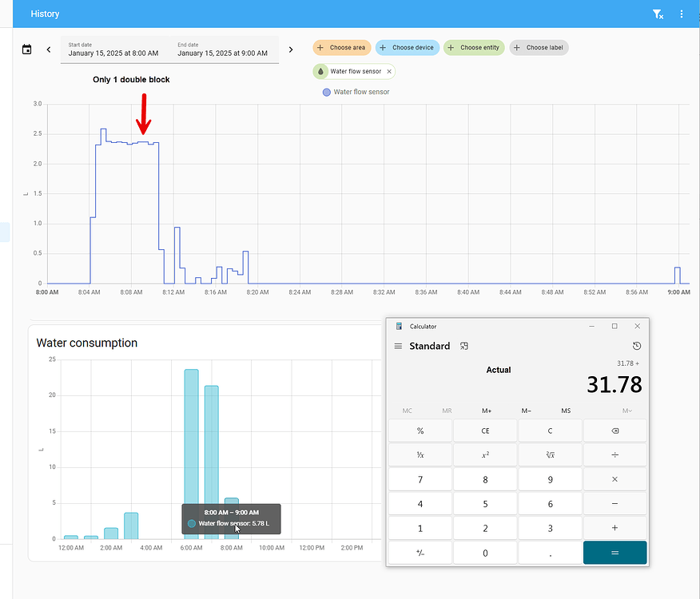Pin Calculator always on top
700x599 pixels.
click(464, 346)
